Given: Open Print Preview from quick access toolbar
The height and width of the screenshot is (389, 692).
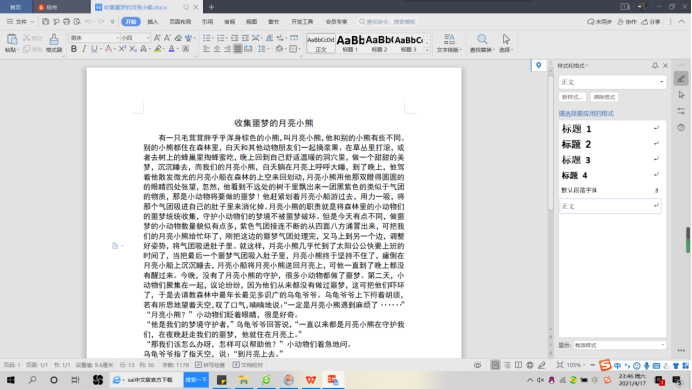Looking at the screenshot, I should tap(77, 22).
